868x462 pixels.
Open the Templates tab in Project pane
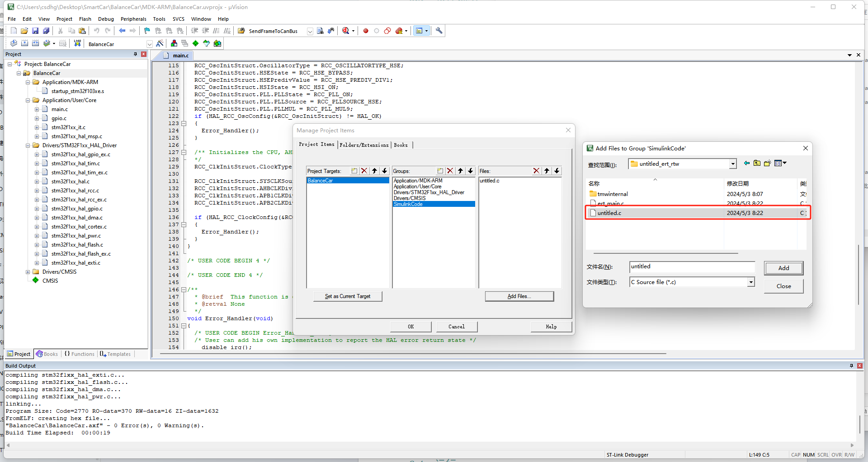pyautogui.click(x=115, y=354)
